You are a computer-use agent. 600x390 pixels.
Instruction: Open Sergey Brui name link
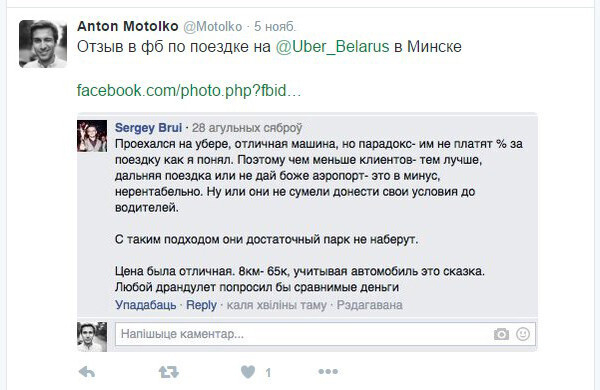pyautogui.click(x=148, y=127)
